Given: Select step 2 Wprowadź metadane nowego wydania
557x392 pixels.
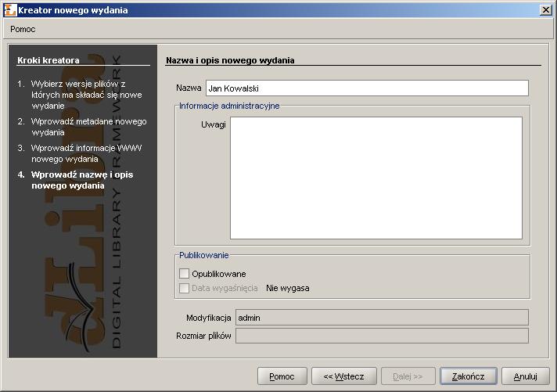Looking at the screenshot, I should 82,127.
